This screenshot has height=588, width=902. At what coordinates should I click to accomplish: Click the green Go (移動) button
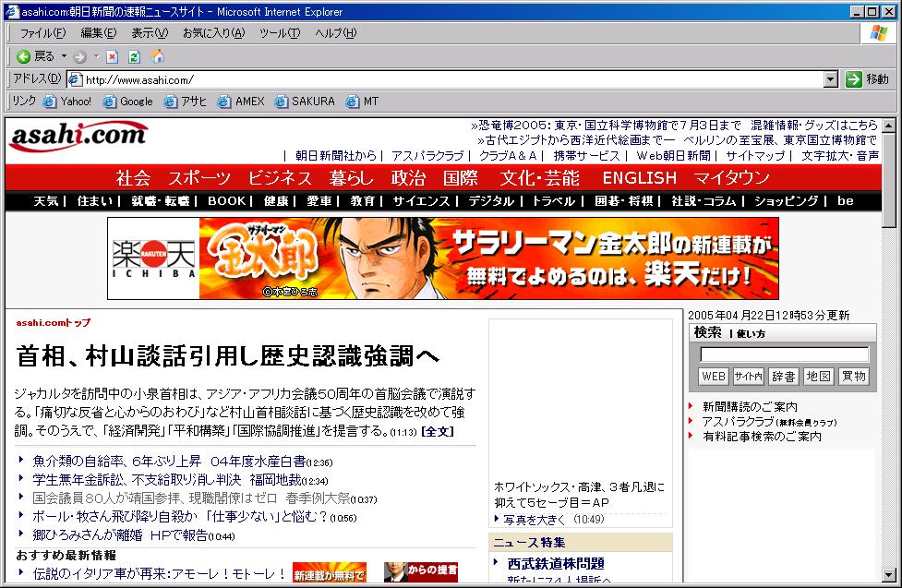pyautogui.click(x=867, y=79)
